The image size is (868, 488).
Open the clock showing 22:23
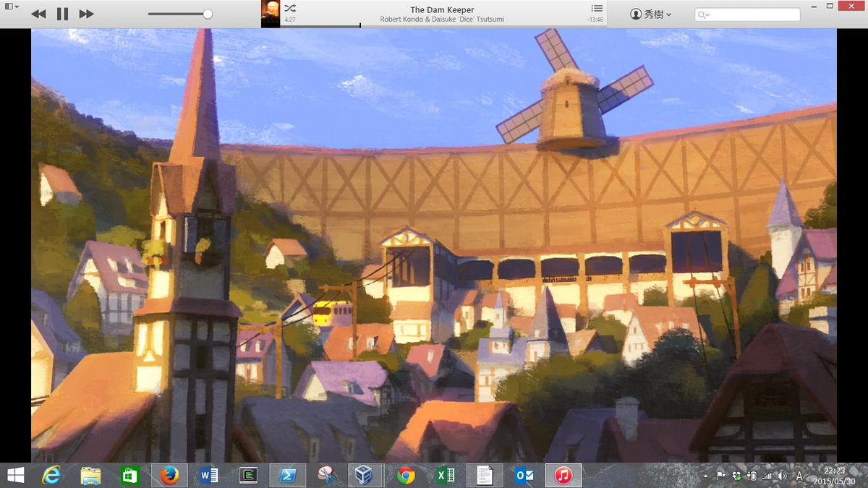pos(835,476)
